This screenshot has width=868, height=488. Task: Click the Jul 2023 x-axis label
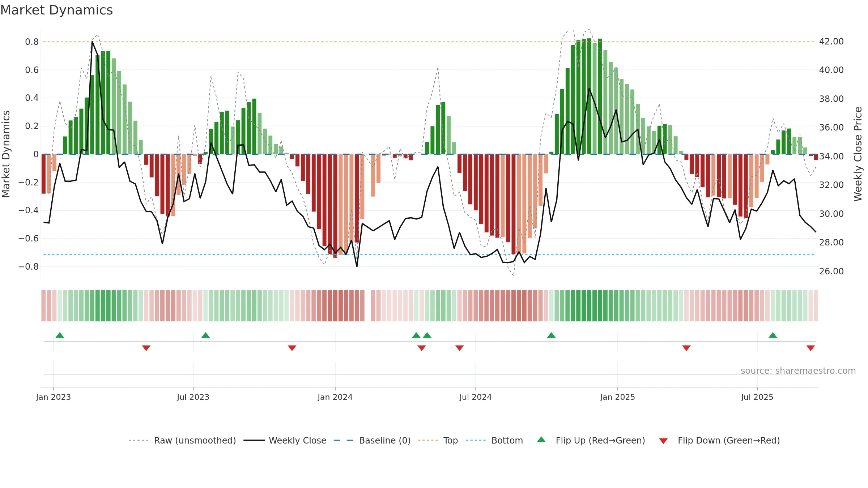193,397
